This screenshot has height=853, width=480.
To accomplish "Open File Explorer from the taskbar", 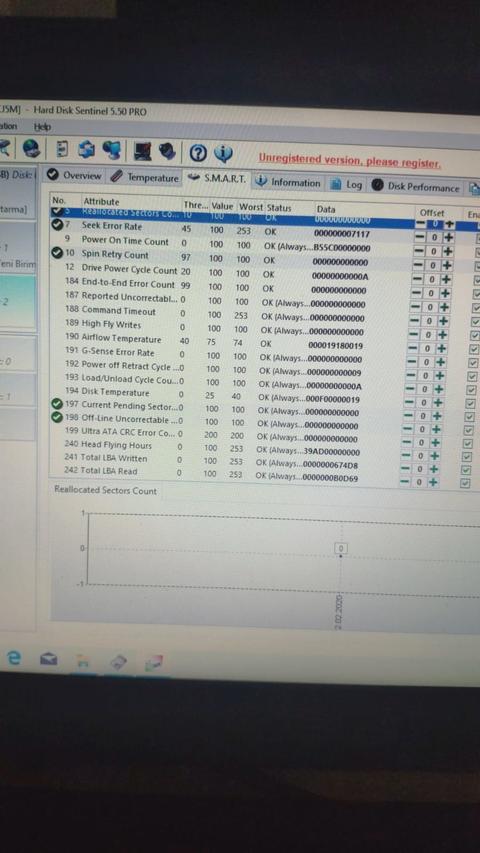I will 83,662.
